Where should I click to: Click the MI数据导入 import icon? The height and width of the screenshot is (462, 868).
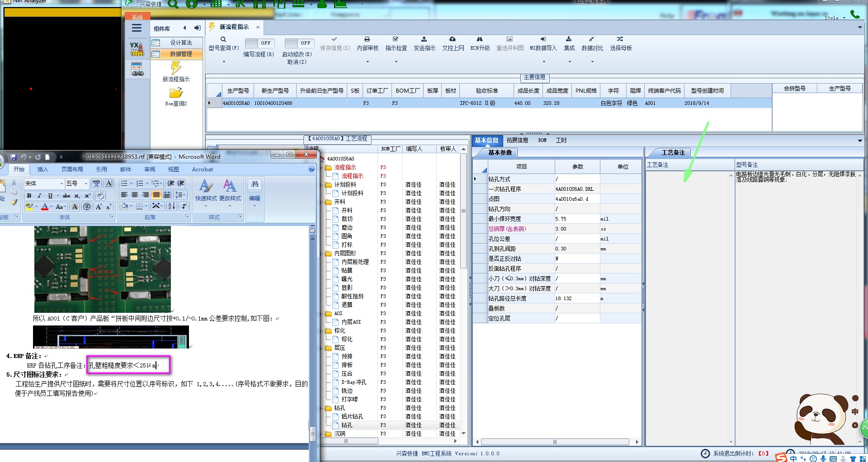[x=543, y=39]
